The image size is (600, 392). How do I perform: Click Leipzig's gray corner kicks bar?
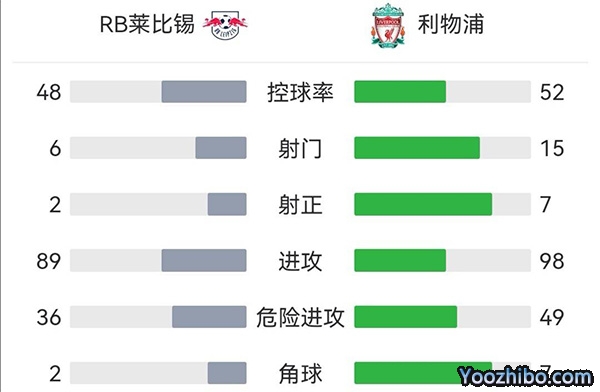coord(227,373)
